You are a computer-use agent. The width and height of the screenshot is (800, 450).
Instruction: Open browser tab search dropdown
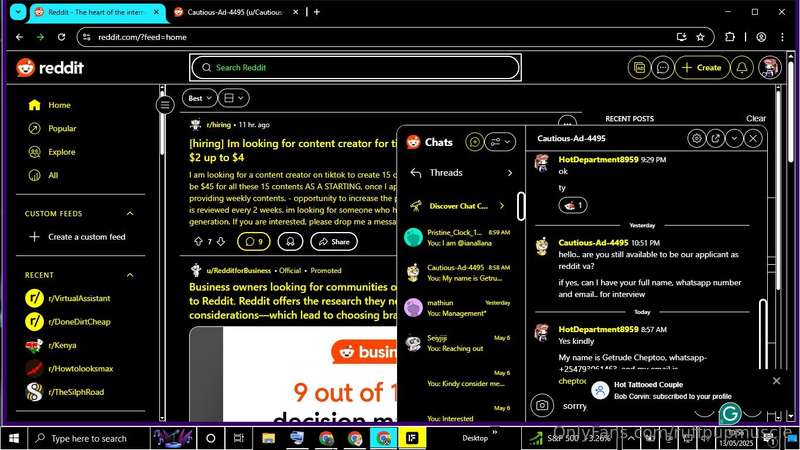[x=18, y=12]
